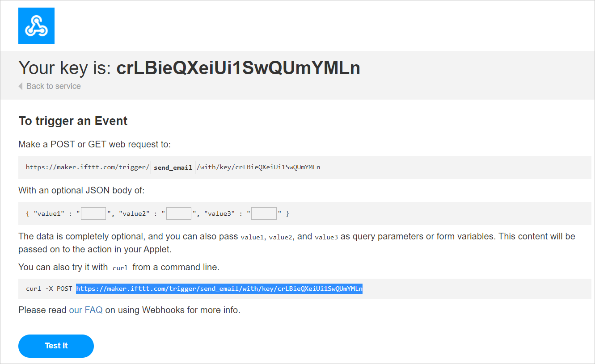
Task: Focus the value2 input box
Action: click(x=179, y=213)
